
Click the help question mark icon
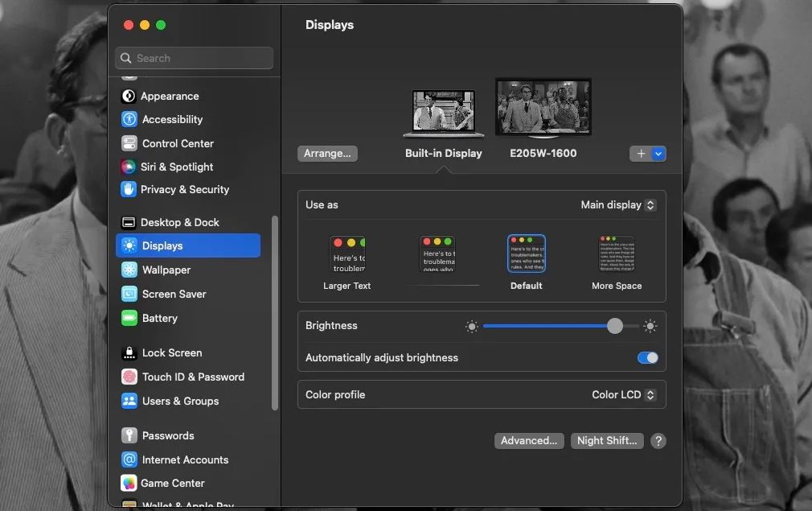(x=658, y=441)
